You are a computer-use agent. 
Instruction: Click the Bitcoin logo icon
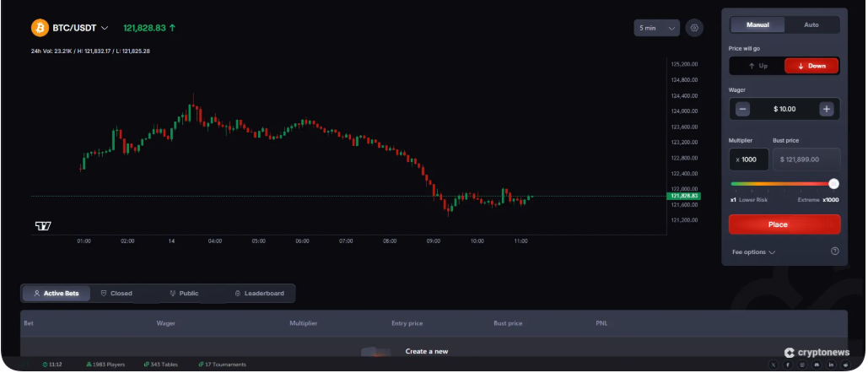click(x=40, y=28)
